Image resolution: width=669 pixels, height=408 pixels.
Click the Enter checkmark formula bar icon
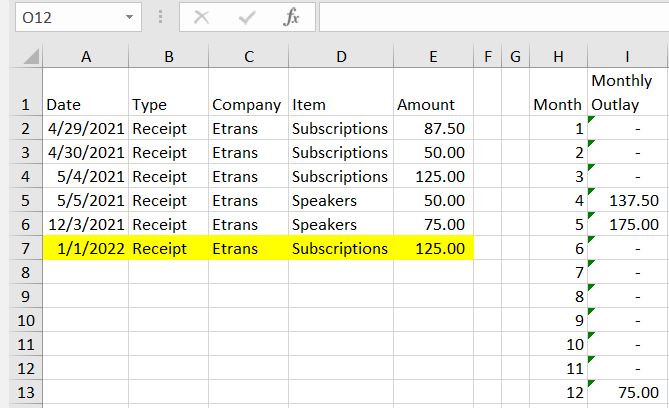(x=246, y=18)
